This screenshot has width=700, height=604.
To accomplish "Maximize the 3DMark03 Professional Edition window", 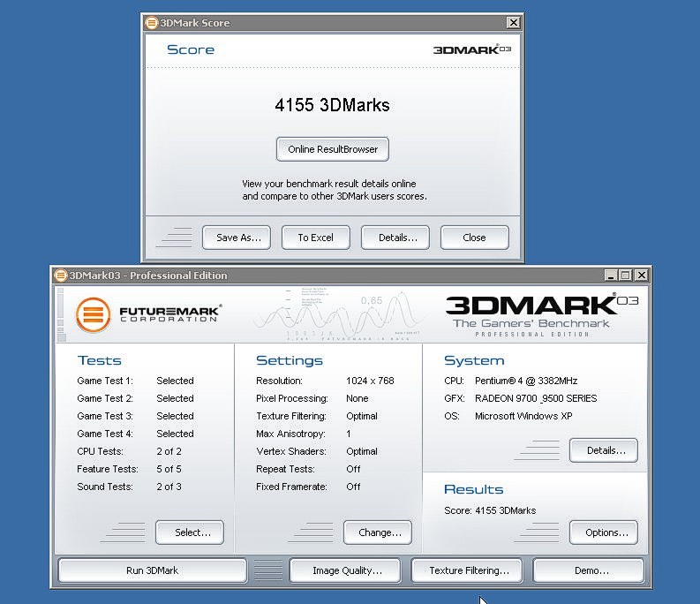I will point(626,276).
